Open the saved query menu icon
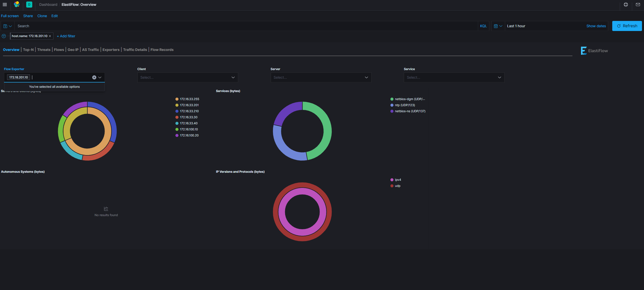Viewport: 644px width, 290px height. 7,26
